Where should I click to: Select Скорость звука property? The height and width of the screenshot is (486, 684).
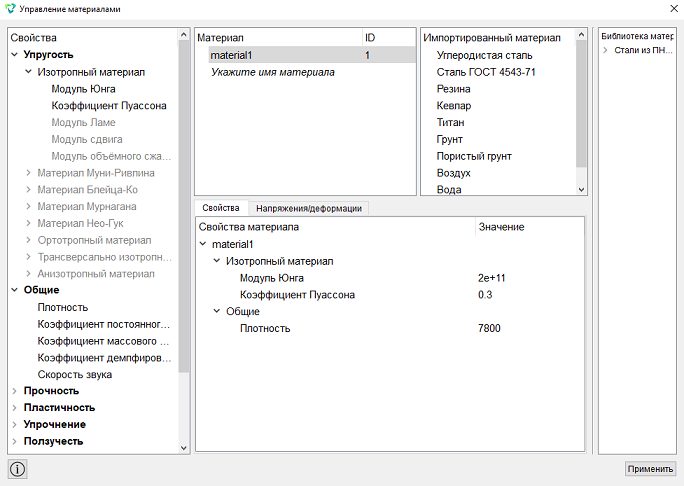pyautogui.click(x=75, y=374)
